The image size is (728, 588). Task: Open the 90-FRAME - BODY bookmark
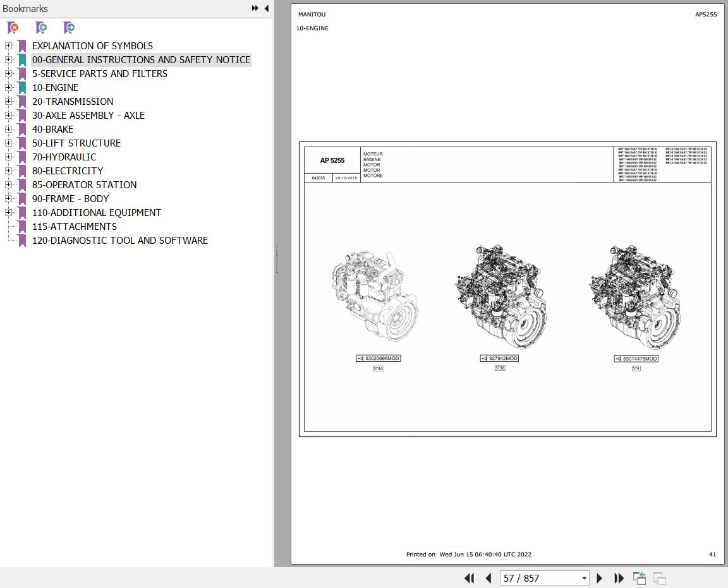pyautogui.click(x=70, y=199)
